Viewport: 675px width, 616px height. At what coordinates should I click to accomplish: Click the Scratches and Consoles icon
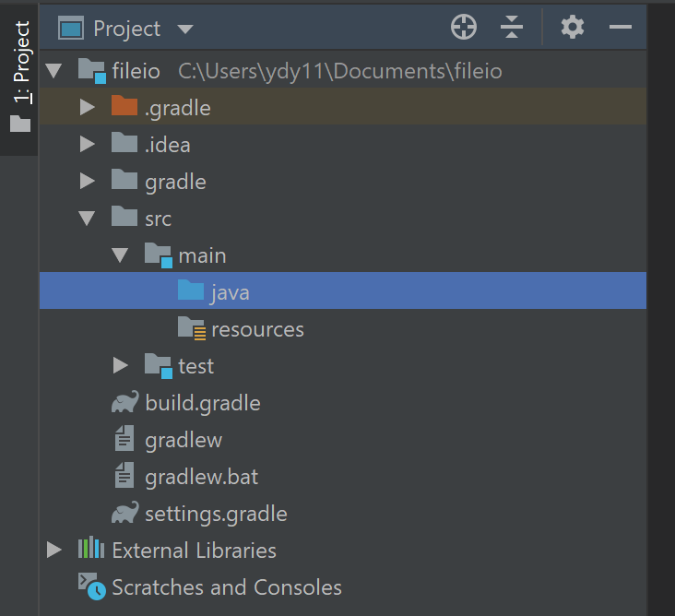(x=92, y=586)
